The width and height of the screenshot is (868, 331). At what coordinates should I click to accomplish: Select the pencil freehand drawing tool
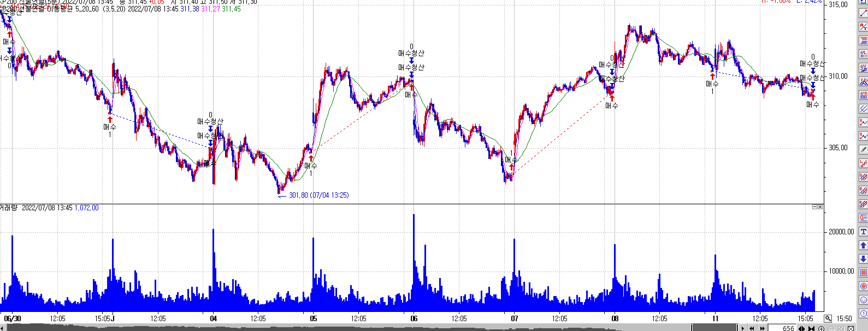click(863, 150)
